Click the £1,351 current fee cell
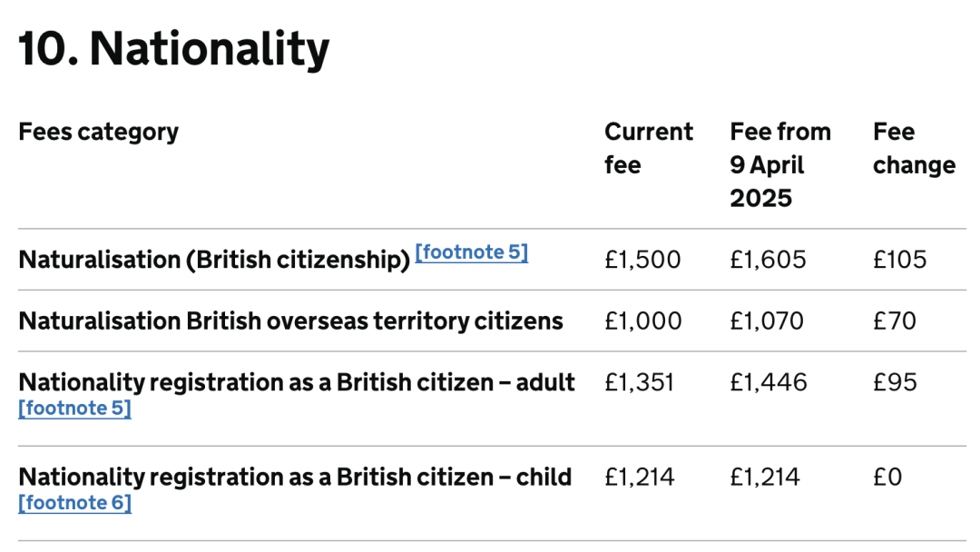 [640, 382]
